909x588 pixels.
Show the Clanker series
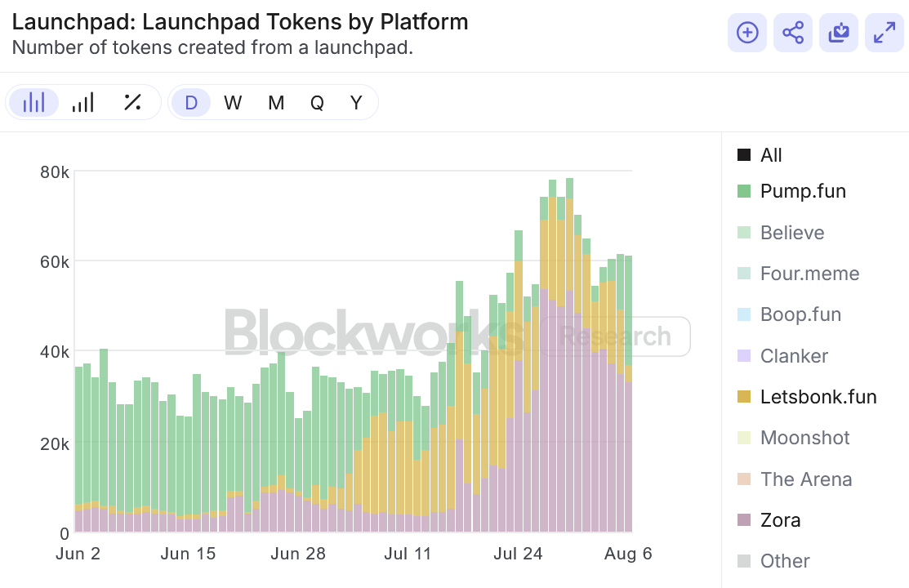[794, 356]
